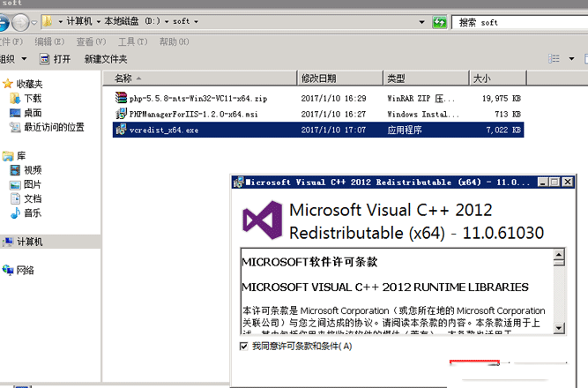The image size is (588, 388).
Task: Toggle 我同意许可条款和条件 checkbox
Action: pos(243,346)
